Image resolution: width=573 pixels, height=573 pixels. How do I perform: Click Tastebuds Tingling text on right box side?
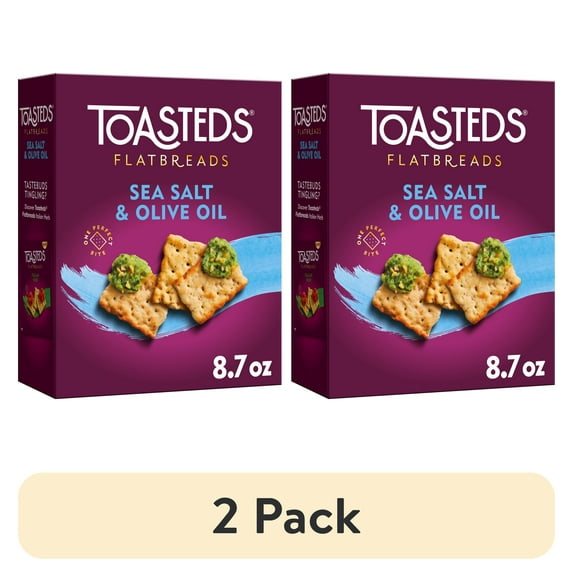pyautogui.click(x=310, y=189)
